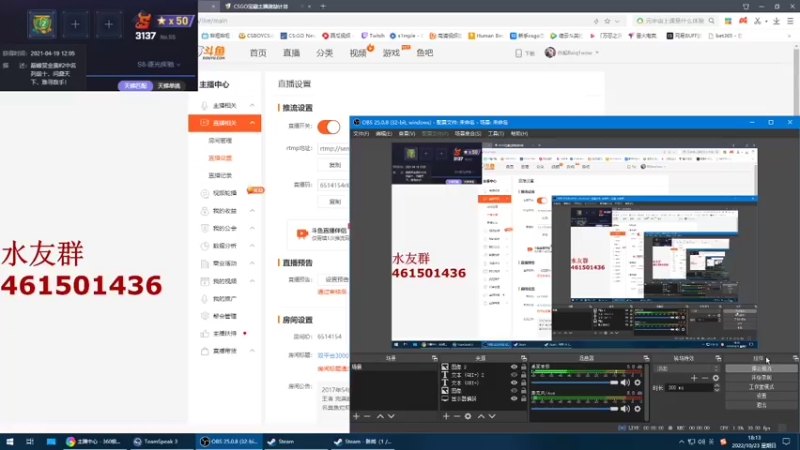Open desktop audio settings gear
The width and height of the screenshot is (800, 450).
point(637,383)
